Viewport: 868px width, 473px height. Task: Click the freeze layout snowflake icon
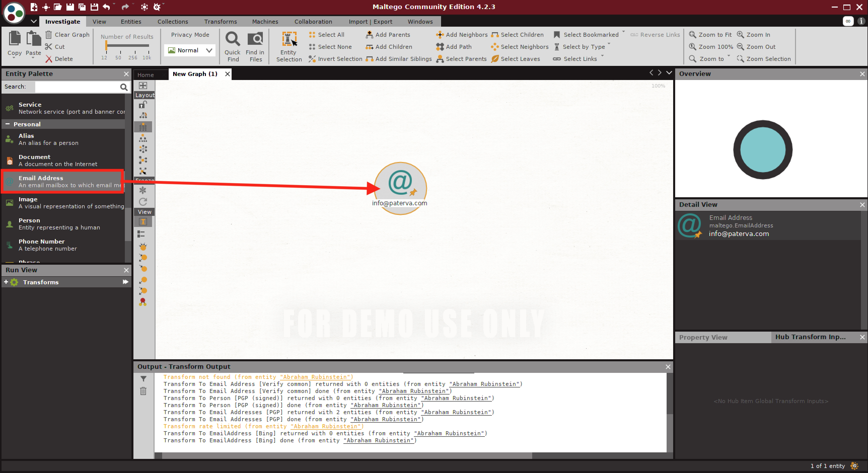[x=143, y=190]
